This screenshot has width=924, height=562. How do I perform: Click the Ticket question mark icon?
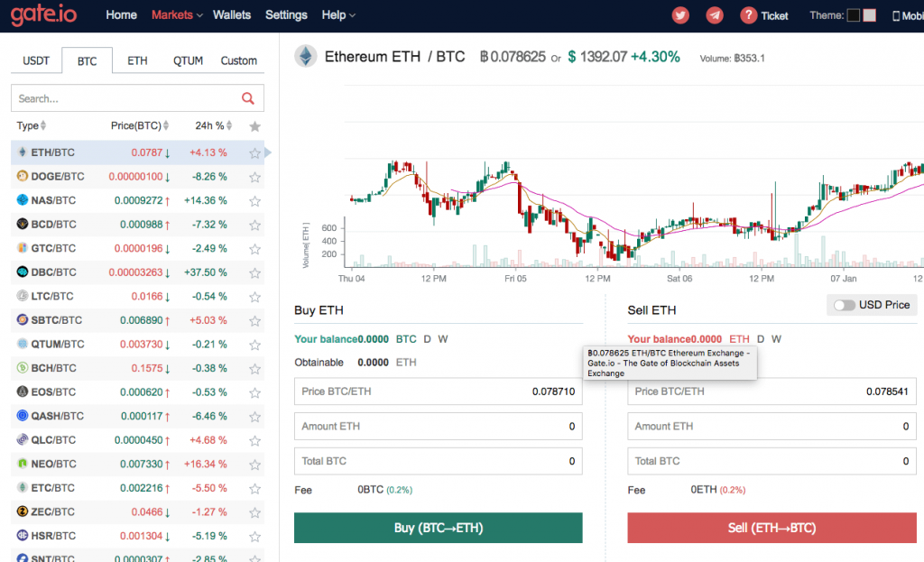point(748,15)
